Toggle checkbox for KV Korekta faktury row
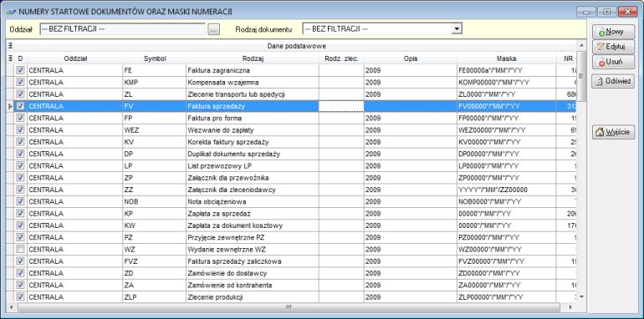This screenshot has width=644, height=319. 20,142
